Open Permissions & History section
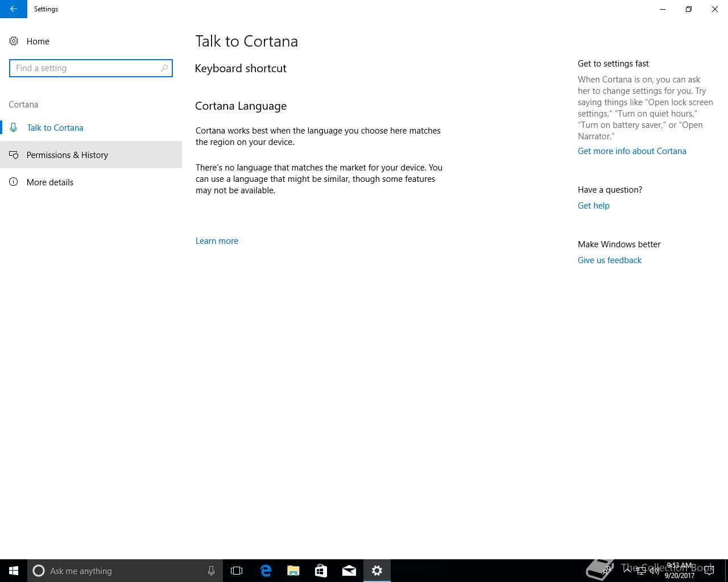The width and height of the screenshot is (728, 582). (91, 155)
